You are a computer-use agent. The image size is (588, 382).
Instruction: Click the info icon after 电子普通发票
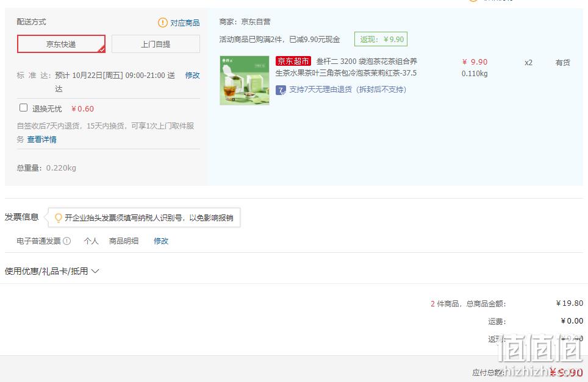coord(66,241)
